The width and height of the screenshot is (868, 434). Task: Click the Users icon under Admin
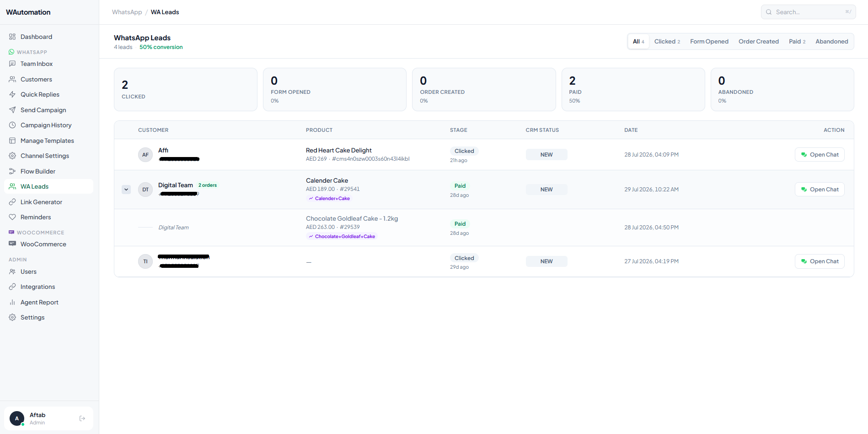tap(12, 271)
